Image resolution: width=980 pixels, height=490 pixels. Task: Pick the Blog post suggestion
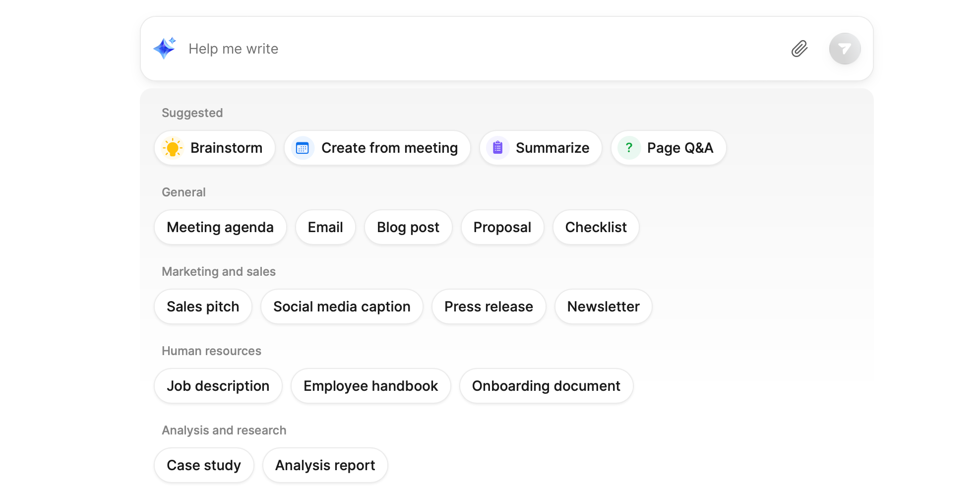click(x=408, y=227)
